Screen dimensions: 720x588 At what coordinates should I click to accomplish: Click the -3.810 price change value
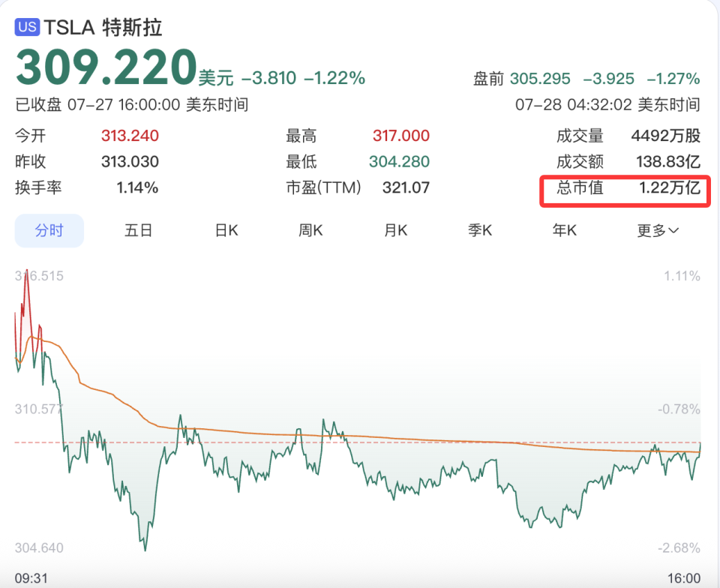tap(268, 79)
